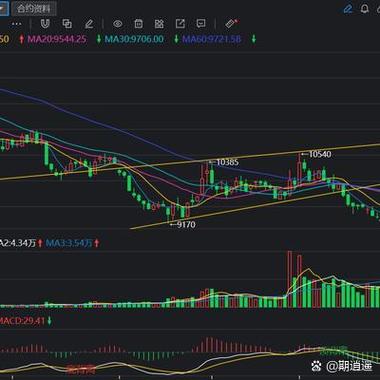This screenshot has height=380, width=380.
Task: Click the 10540 high price label
Action: (x=320, y=154)
